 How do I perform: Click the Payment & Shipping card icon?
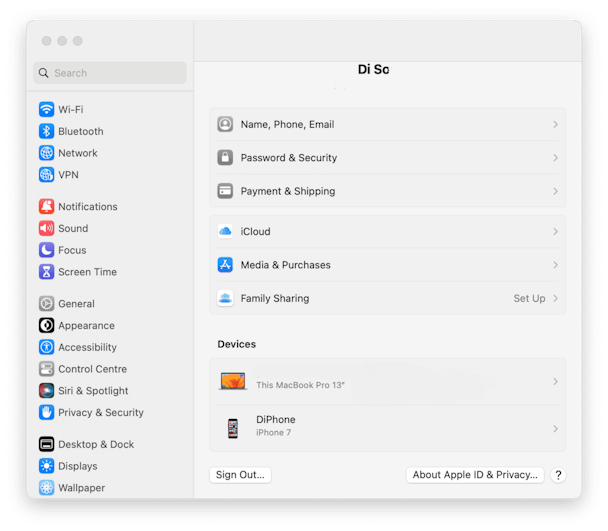point(225,191)
